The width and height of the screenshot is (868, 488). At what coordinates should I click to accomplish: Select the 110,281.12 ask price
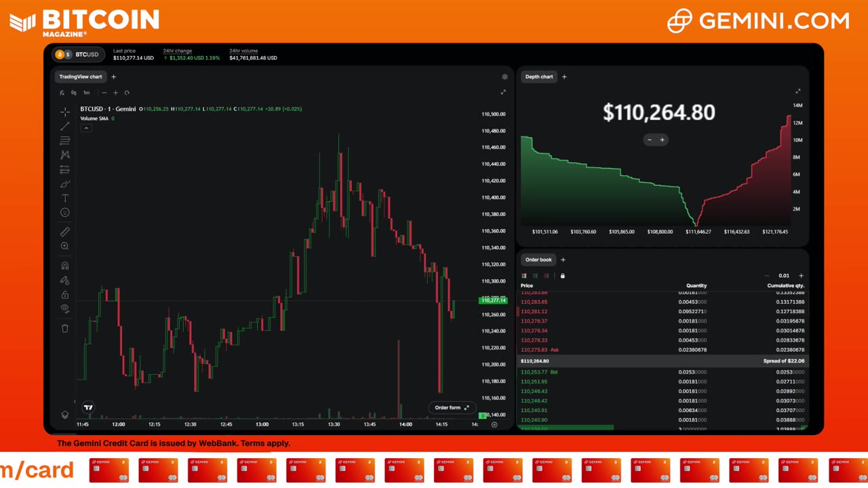(534, 312)
